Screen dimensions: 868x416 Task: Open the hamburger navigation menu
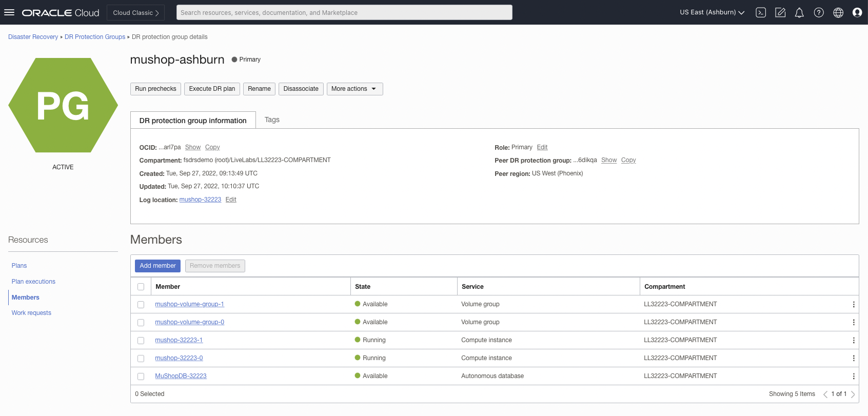pos(9,12)
